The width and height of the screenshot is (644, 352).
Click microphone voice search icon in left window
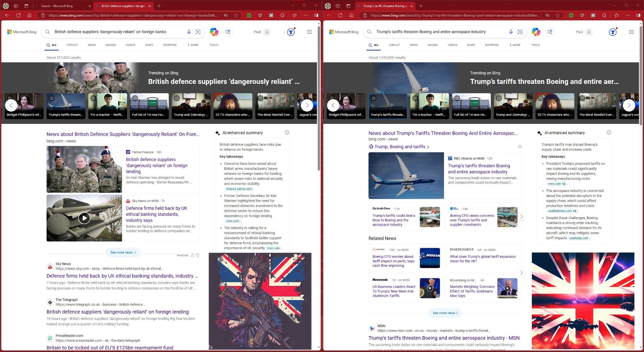189,32
